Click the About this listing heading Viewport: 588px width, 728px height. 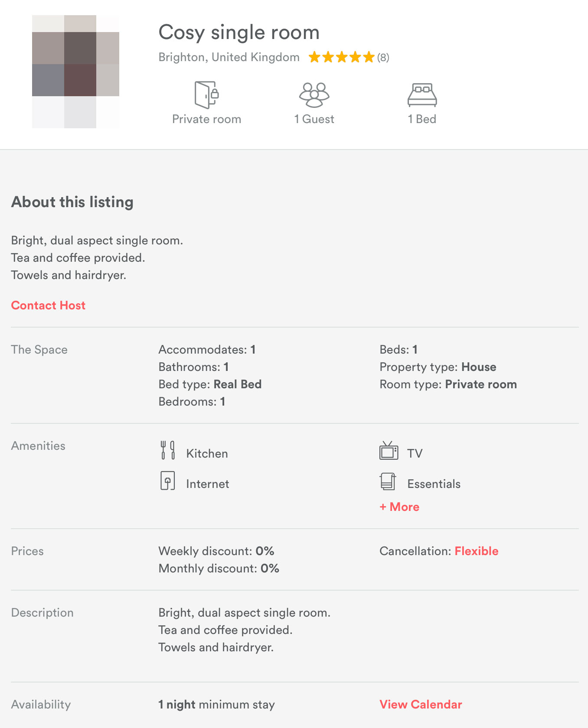coord(72,202)
